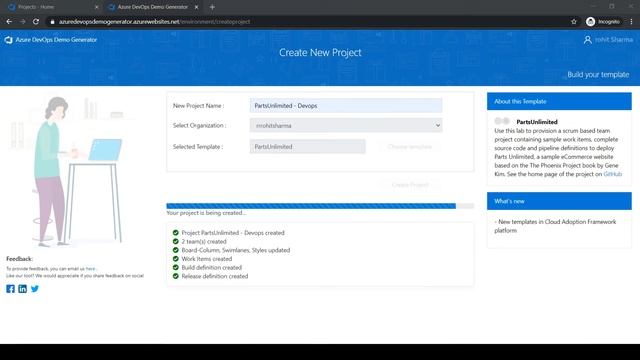The image size is (640, 360).
Task: Click the browser back arrow
Action: pos(9,22)
